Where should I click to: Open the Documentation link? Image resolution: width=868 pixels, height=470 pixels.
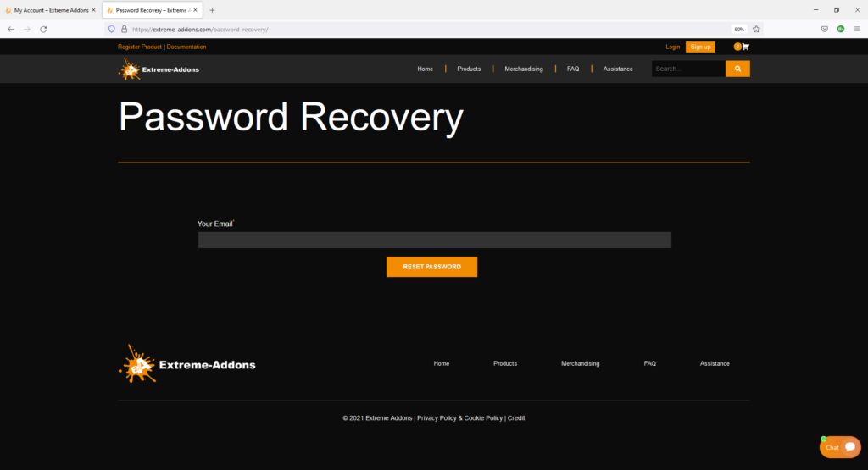coord(186,47)
